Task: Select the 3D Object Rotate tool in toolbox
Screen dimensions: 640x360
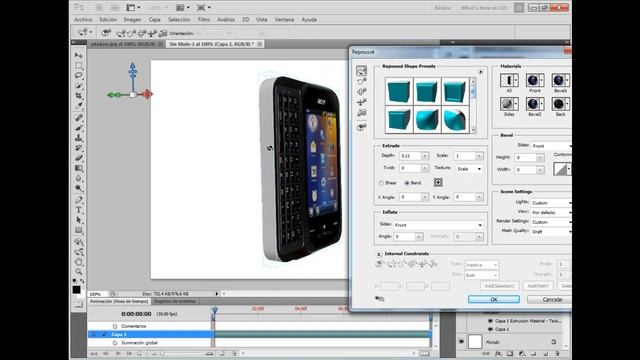Action: (78, 242)
